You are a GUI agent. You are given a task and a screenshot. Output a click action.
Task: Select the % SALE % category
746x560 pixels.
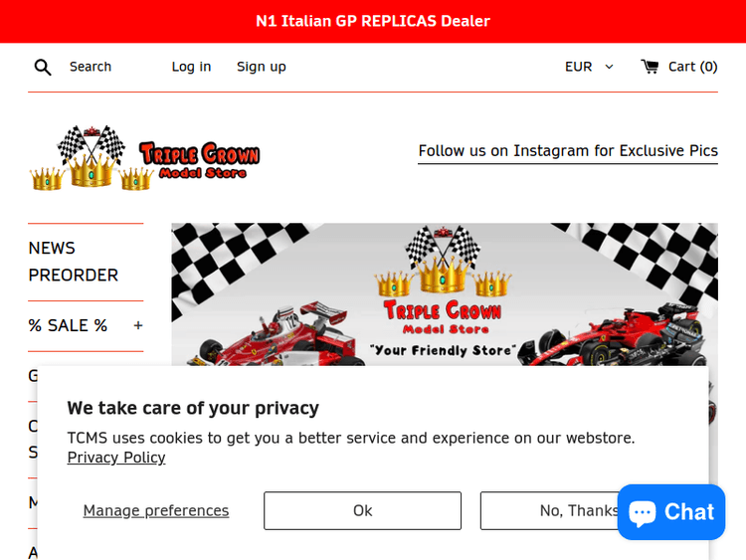[68, 325]
